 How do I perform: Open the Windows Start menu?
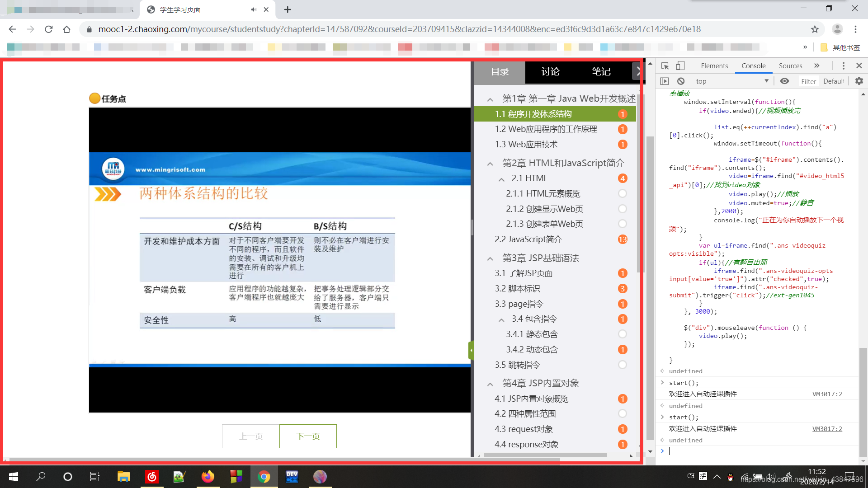[14, 477]
